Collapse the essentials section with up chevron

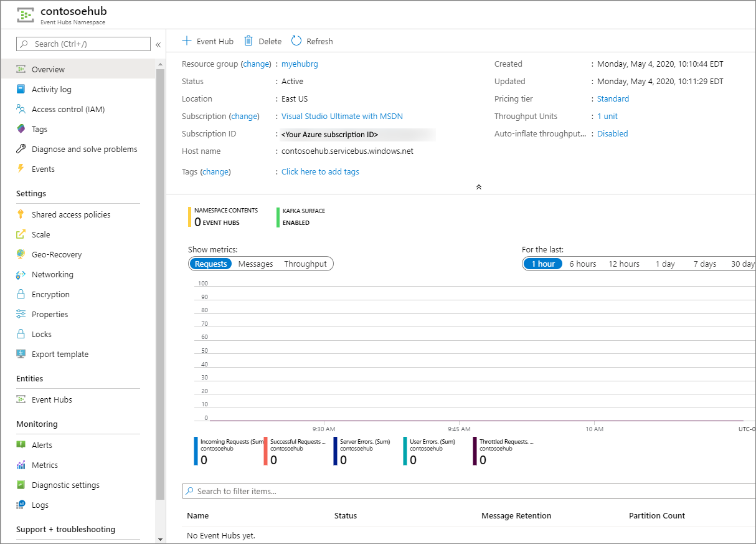pyautogui.click(x=478, y=187)
